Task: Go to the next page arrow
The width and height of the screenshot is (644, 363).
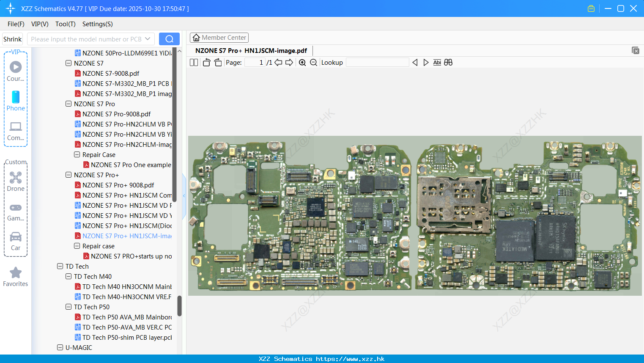Action: tap(289, 63)
